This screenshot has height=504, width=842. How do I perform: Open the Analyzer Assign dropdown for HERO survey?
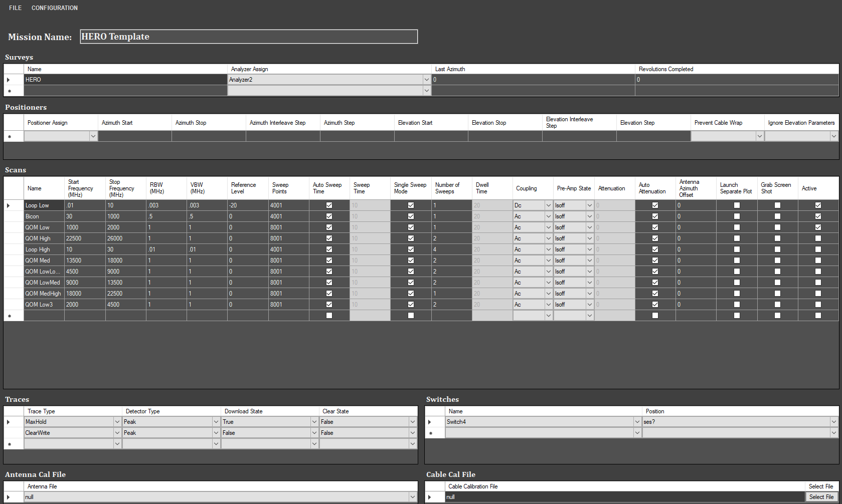pyautogui.click(x=426, y=79)
